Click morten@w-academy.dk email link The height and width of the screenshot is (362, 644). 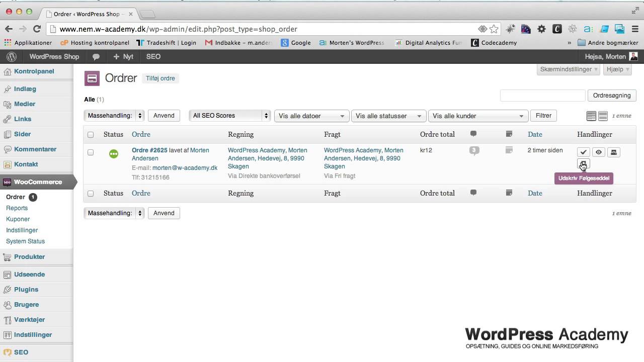(x=185, y=168)
